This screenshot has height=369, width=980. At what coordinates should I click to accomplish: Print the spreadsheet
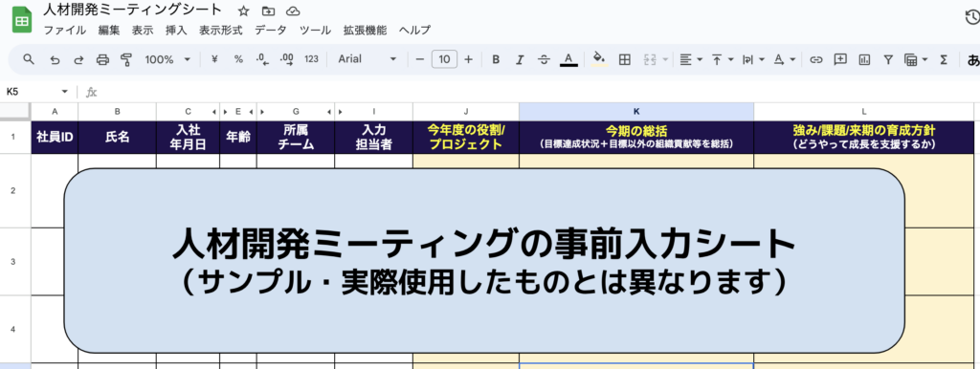tap(102, 59)
